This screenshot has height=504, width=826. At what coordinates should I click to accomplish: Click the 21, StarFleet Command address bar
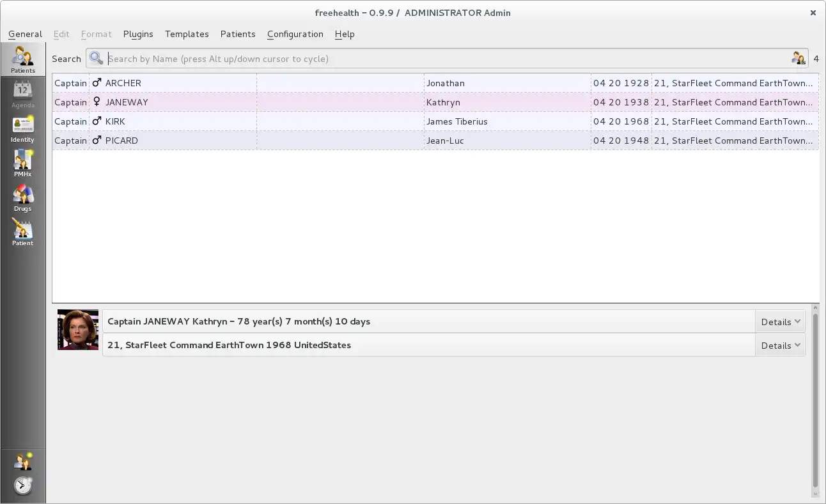pyautogui.click(x=429, y=345)
